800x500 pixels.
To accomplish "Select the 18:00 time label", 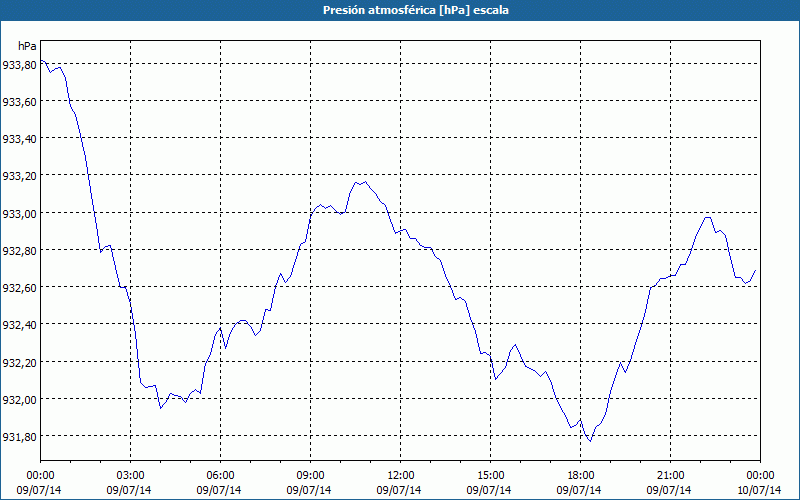I will 580,476.
